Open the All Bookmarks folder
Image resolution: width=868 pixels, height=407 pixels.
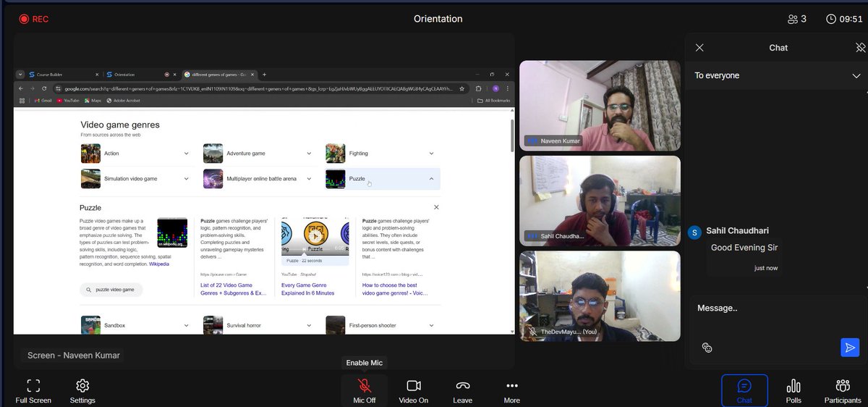(494, 101)
